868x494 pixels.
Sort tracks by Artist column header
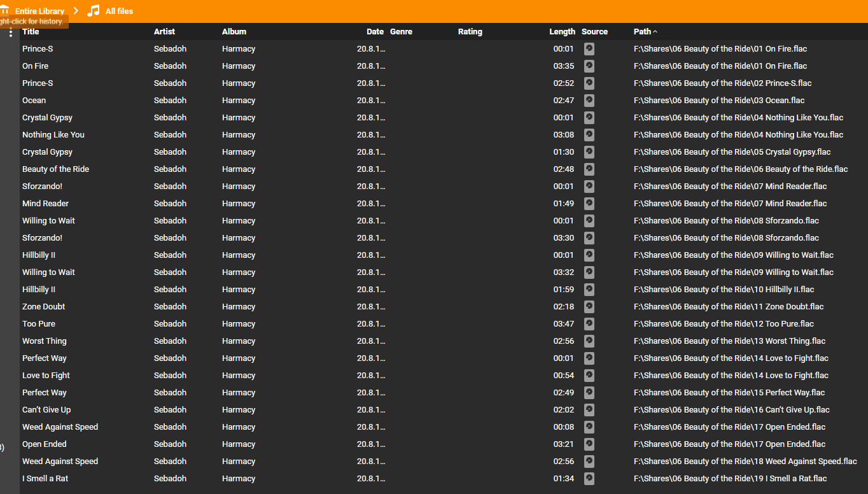[164, 31]
